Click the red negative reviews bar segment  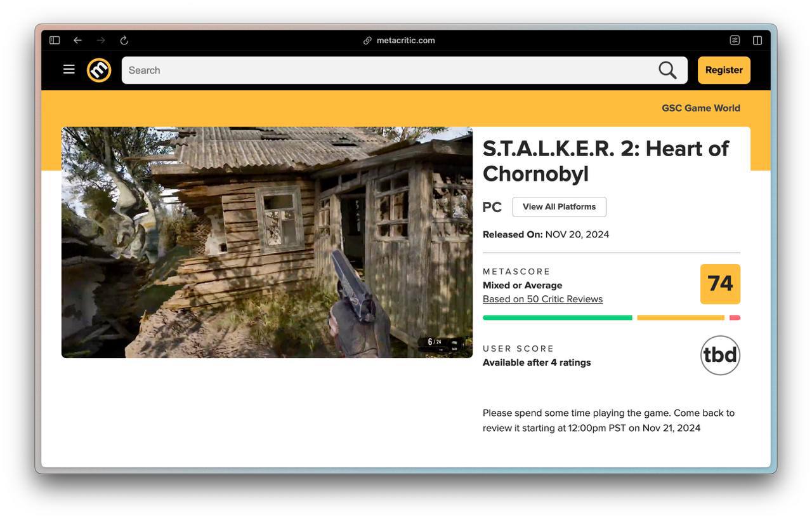click(x=735, y=317)
